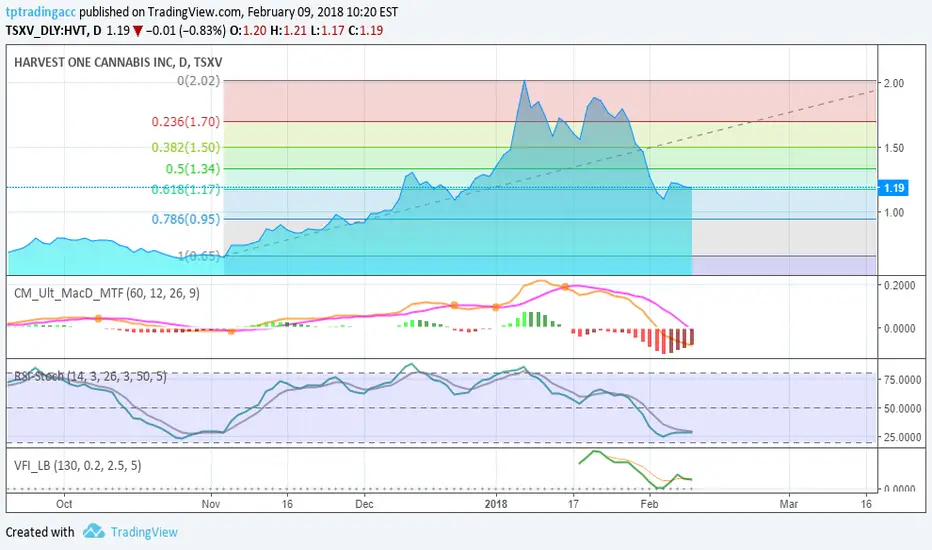
Task: Click the 1.00 price axis value
Action: pyautogui.click(x=894, y=213)
